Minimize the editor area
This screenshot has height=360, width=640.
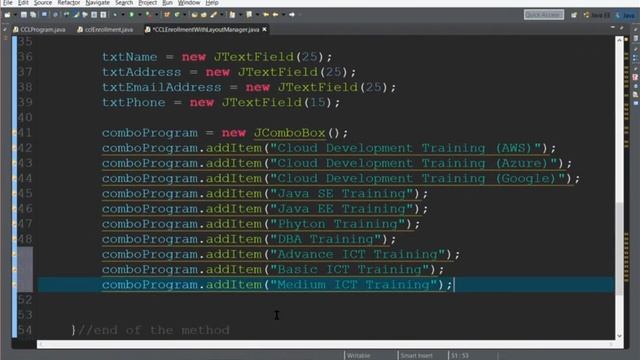pyautogui.click(x=613, y=28)
